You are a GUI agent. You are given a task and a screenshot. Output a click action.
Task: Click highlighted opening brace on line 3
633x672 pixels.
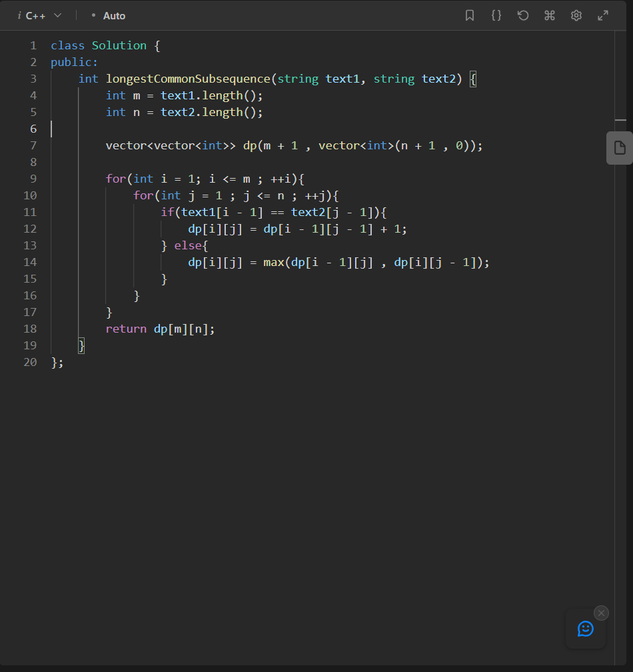tap(473, 79)
